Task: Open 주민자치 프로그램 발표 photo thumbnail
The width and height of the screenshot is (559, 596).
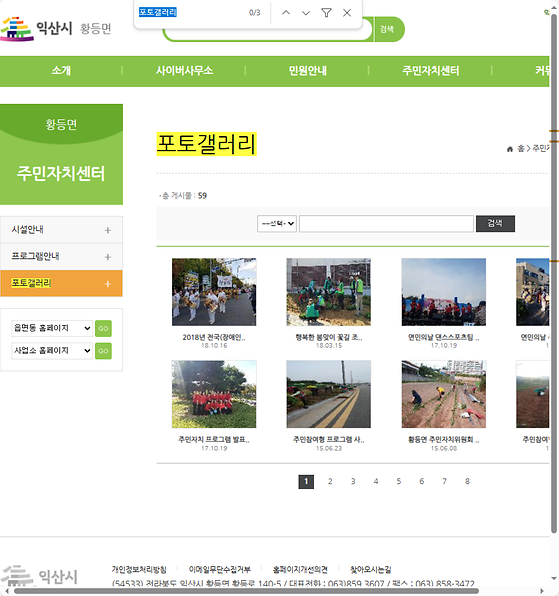Action: point(214,394)
